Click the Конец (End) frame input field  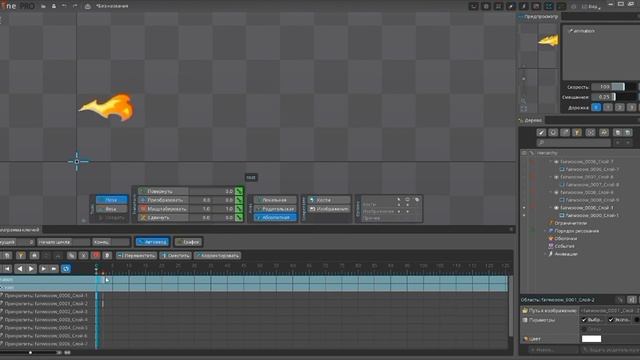click(111, 242)
